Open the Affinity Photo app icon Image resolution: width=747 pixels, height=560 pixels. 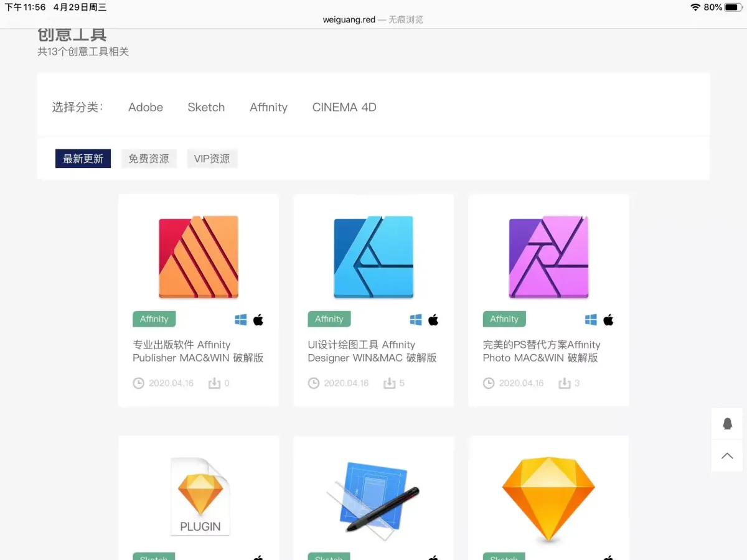click(548, 256)
